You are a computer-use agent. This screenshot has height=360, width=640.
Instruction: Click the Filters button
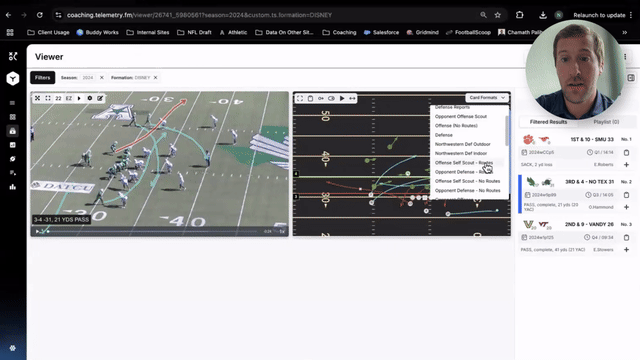[x=42, y=78]
